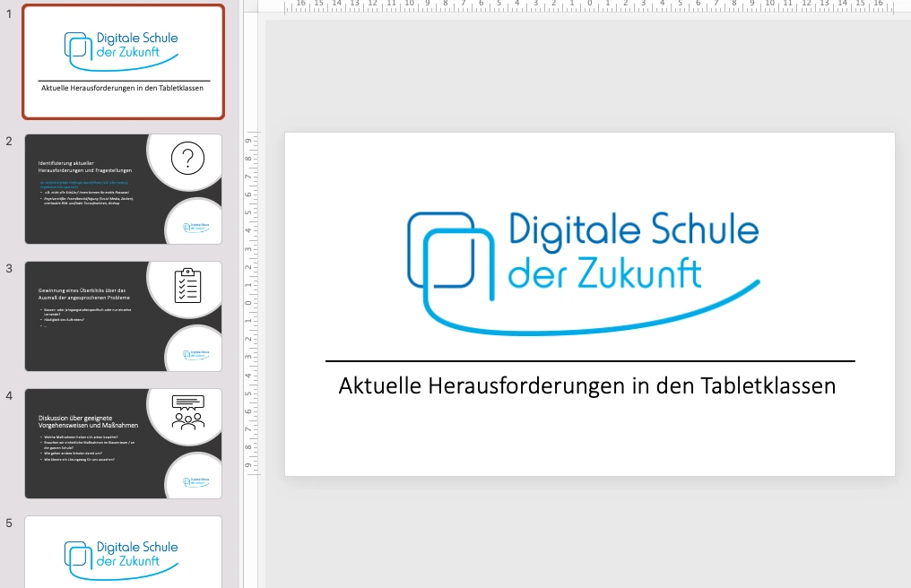911x588 pixels.
Task: Click the horizontal divider line on main slide
Action: 589,361
